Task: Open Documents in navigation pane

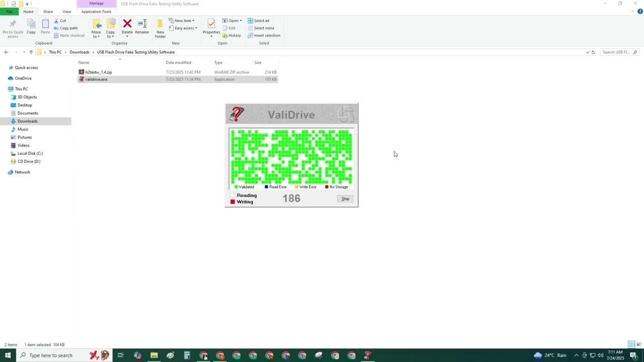Action: (x=28, y=113)
